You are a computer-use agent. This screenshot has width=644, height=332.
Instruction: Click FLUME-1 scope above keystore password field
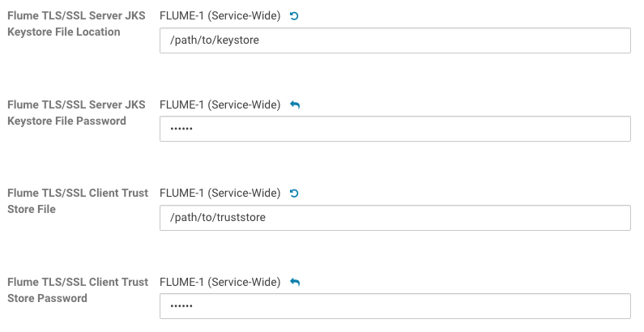point(220,104)
